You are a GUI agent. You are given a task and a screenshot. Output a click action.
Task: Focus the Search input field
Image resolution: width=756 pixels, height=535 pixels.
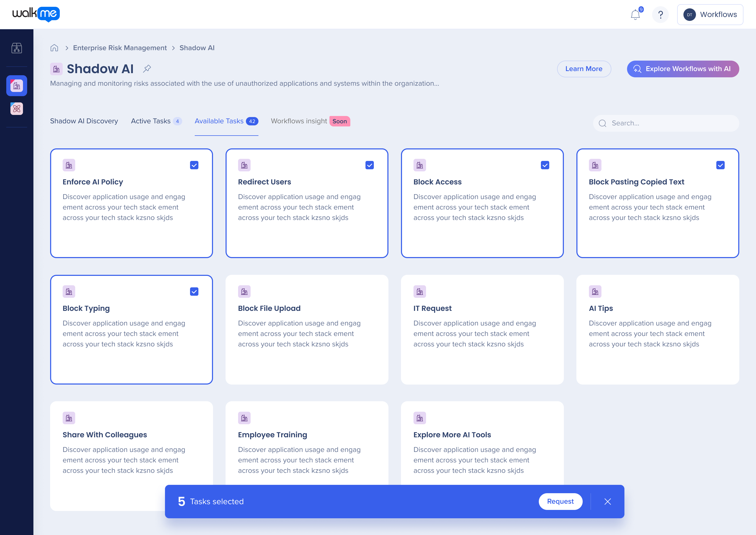[666, 123]
